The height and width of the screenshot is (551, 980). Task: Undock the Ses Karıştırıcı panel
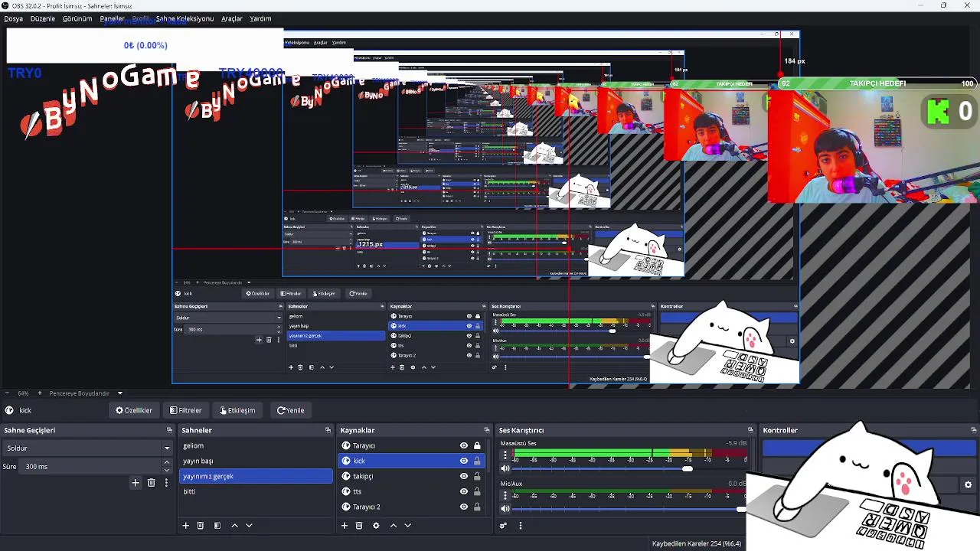750,430
